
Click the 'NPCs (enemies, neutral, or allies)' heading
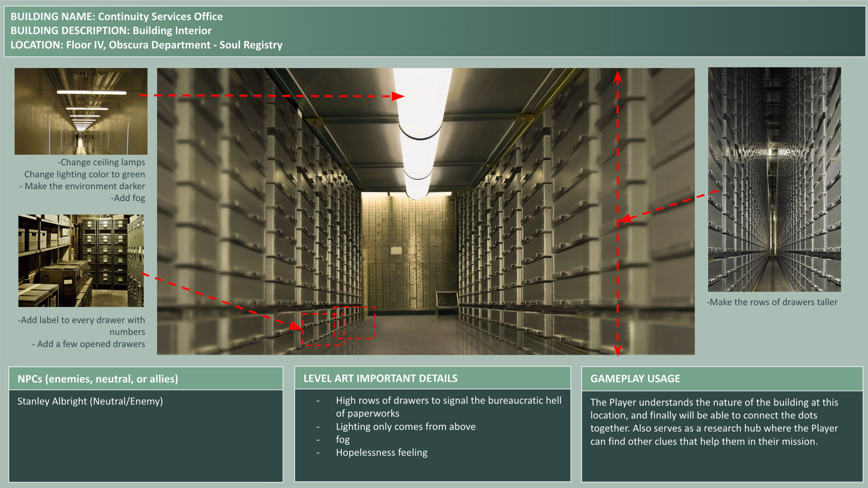pos(98,379)
